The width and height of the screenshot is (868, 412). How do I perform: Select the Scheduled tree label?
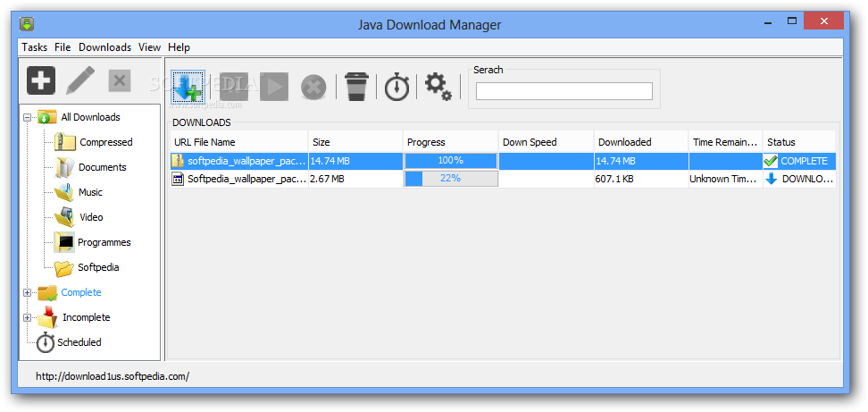(x=79, y=342)
